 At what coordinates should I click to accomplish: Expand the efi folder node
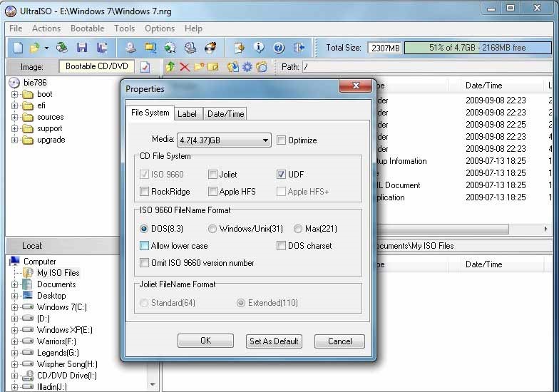(x=14, y=105)
